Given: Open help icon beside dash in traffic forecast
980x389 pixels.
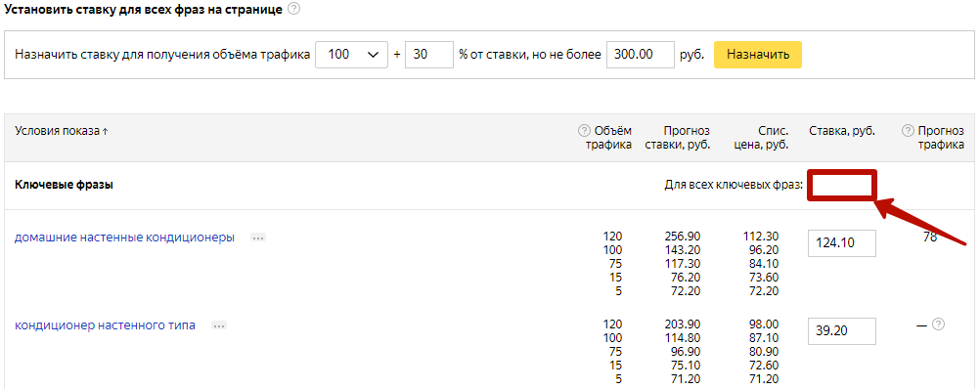Looking at the screenshot, I should [938, 324].
